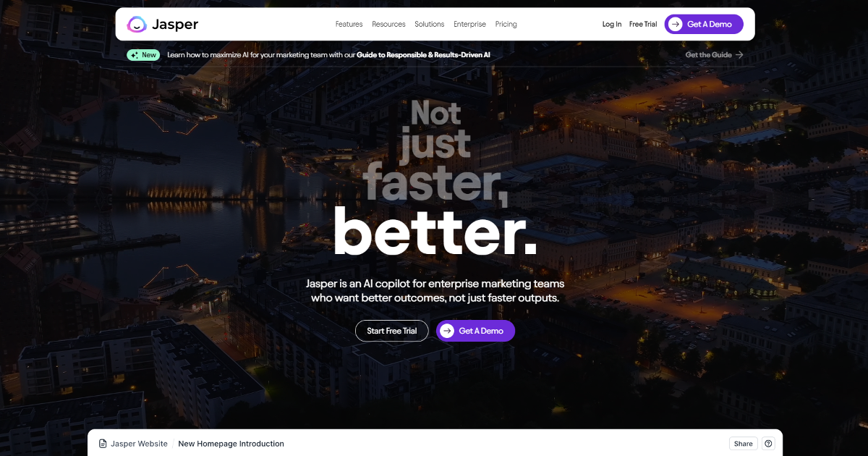Screen dimensions: 868x456
Task: Click the Log In link
Action: coord(611,24)
